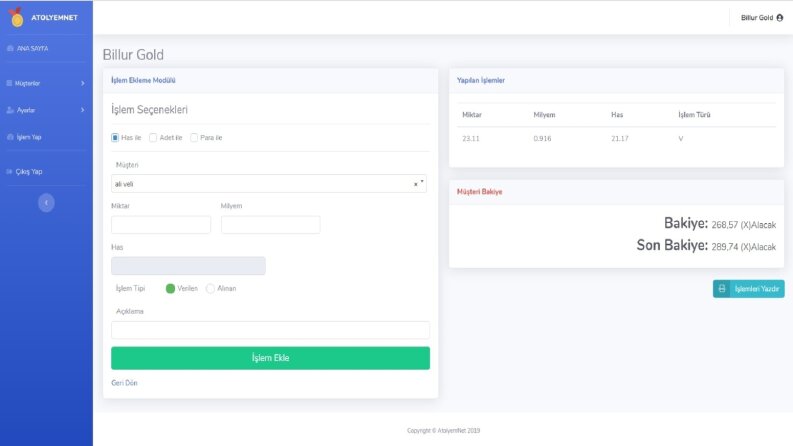This screenshot has width=793, height=446.
Task: Click the ATOLYEMNET brand name link
Action: [x=54, y=18]
